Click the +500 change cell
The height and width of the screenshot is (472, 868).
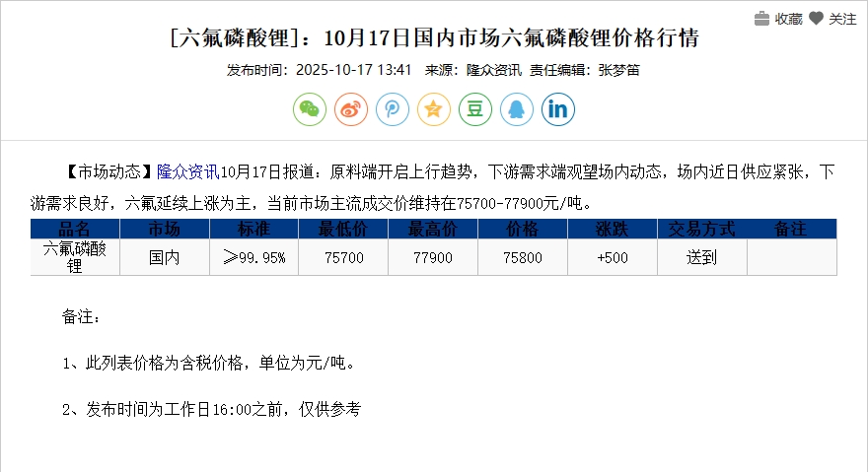pos(613,257)
